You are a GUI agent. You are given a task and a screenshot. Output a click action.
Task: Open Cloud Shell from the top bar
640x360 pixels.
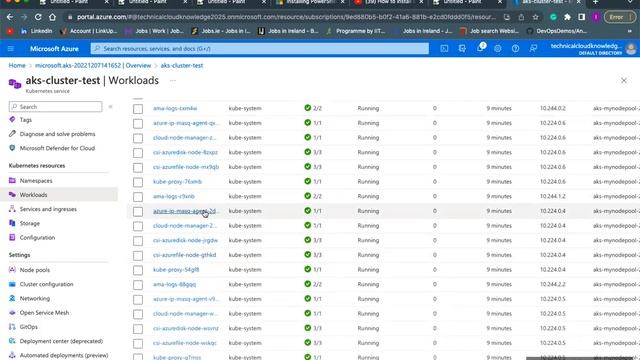[x=444, y=49]
